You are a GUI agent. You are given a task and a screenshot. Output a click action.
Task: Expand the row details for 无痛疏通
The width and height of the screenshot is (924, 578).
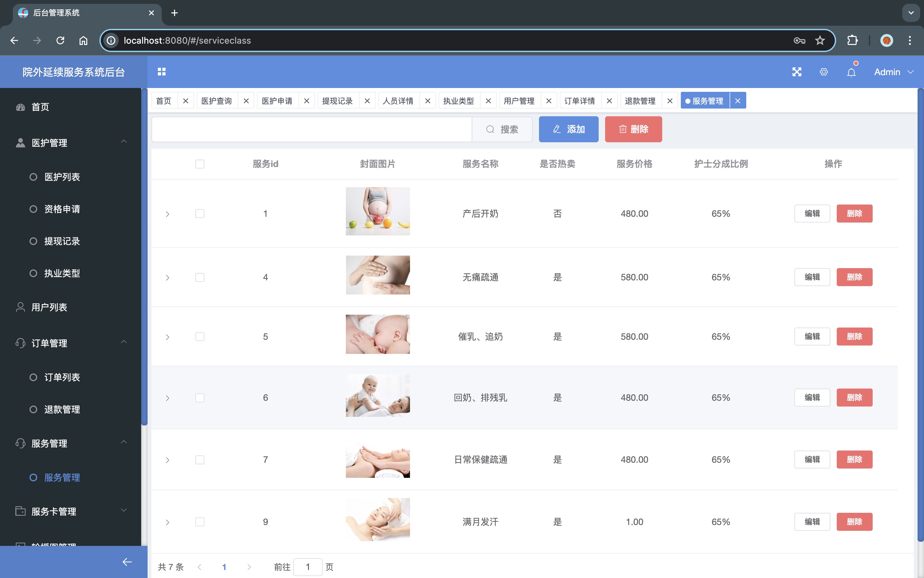[167, 277]
